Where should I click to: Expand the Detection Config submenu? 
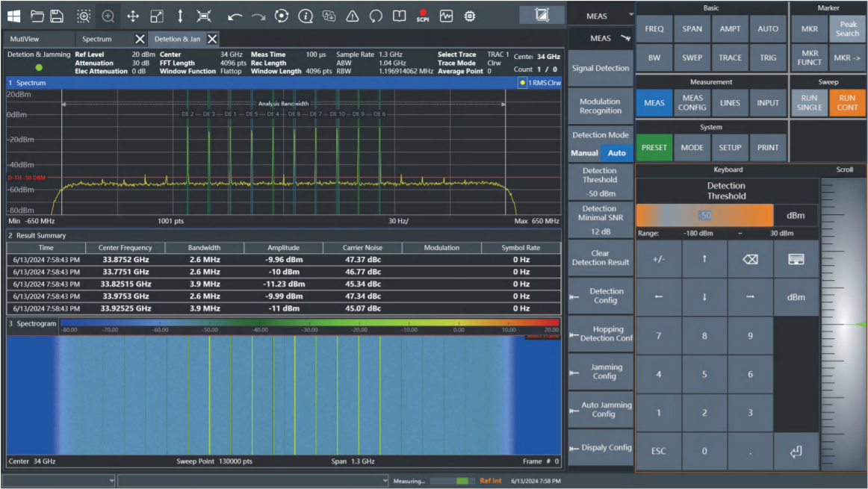[601, 296]
